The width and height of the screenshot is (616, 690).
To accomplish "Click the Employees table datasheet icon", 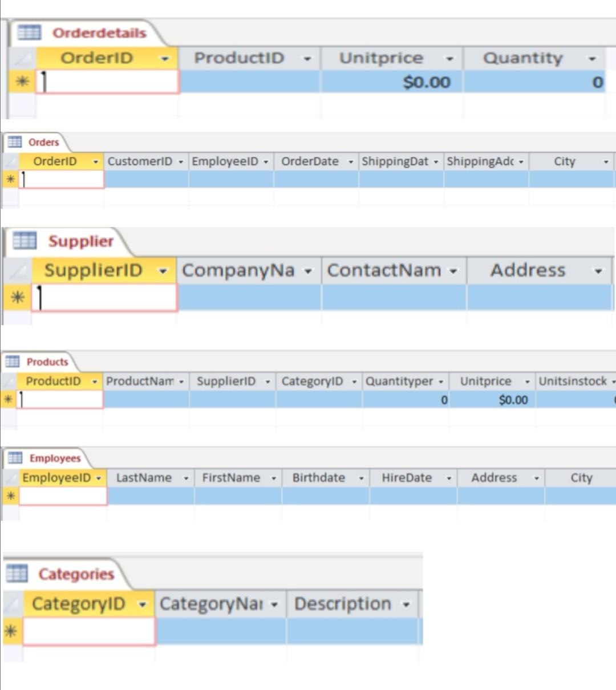I will [x=15, y=458].
